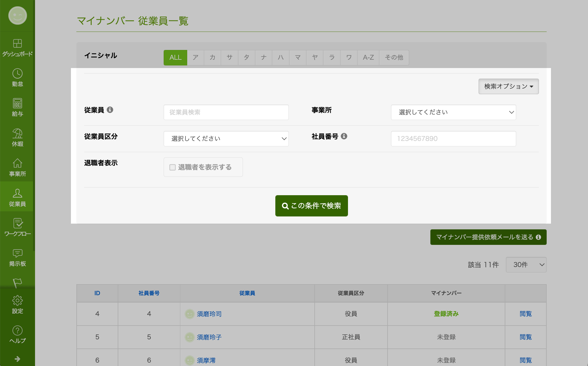The width and height of the screenshot is (588, 366).
Task: Open the 従業員区分 select dropdown
Action: pos(226,139)
